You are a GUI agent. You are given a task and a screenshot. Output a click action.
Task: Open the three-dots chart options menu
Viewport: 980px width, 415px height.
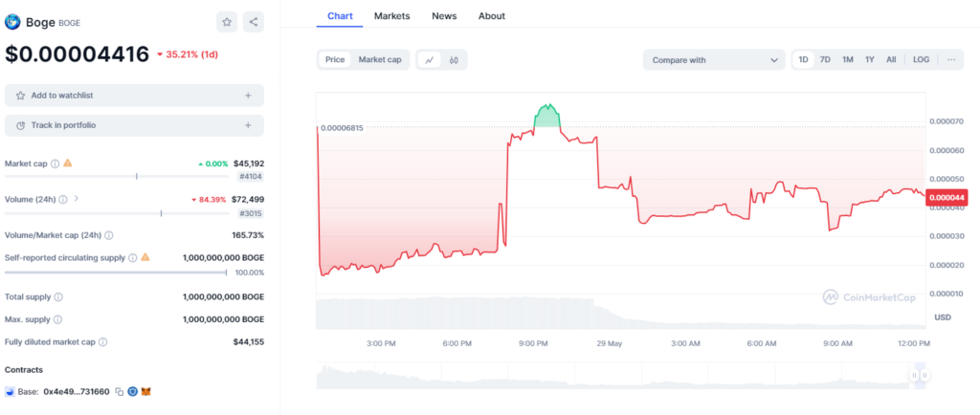point(951,60)
